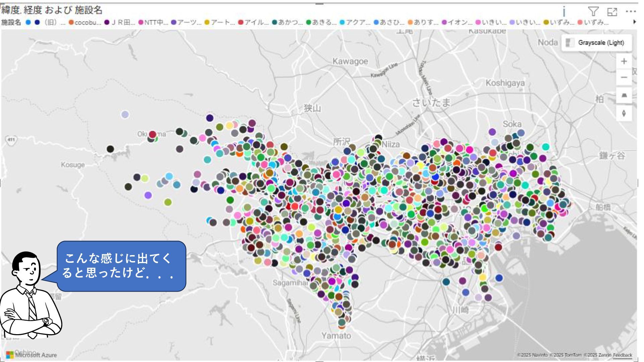Open the visual filter funnel icon

pyautogui.click(x=593, y=12)
